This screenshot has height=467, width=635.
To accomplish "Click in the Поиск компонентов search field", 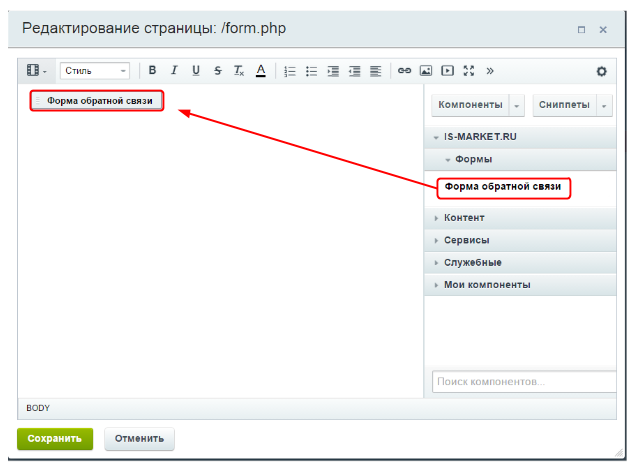I will pyautogui.click(x=523, y=382).
